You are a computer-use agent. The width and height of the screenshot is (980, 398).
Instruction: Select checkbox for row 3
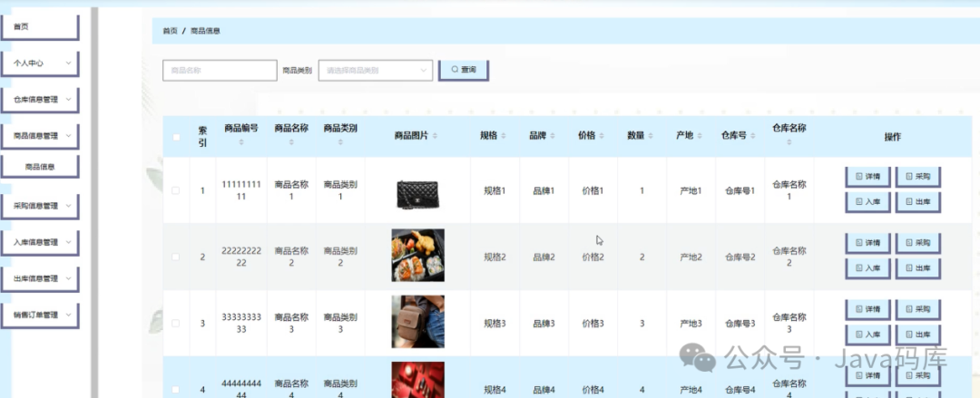coord(176,323)
